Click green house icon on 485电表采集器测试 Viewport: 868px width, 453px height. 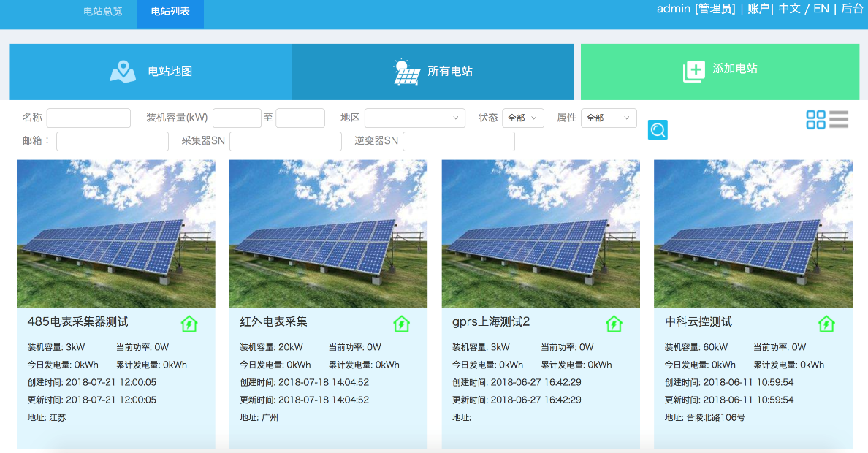(x=189, y=324)
